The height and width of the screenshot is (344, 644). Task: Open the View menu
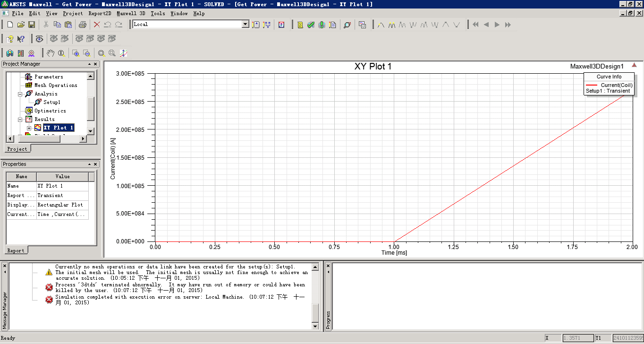coord(51,13)
